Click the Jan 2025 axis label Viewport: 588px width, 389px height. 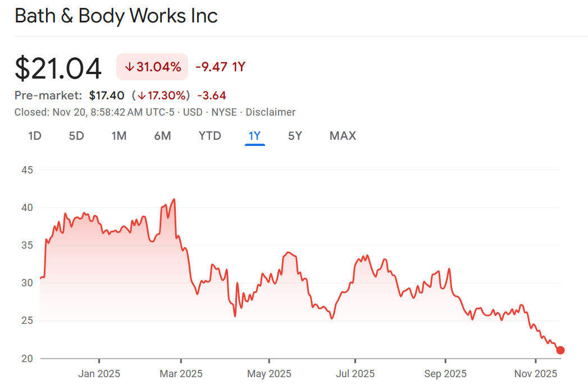tap(99, 374)
